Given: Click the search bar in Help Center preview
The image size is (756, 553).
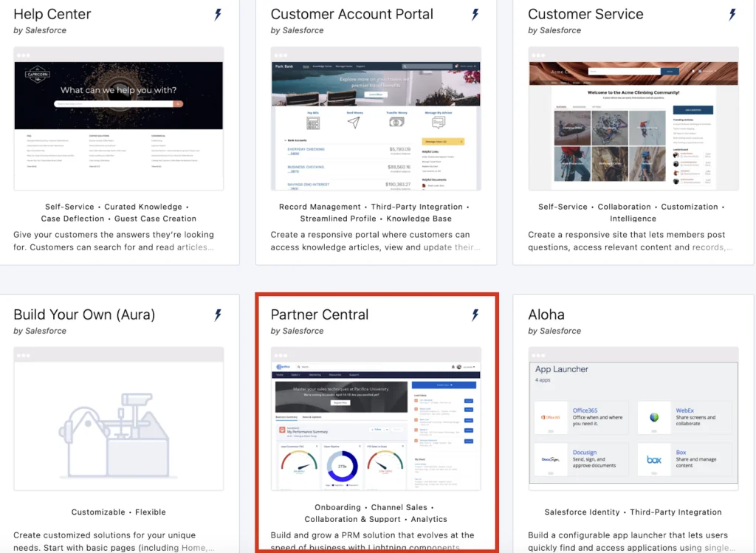Looking at the screenshot, I should [119, 103].
